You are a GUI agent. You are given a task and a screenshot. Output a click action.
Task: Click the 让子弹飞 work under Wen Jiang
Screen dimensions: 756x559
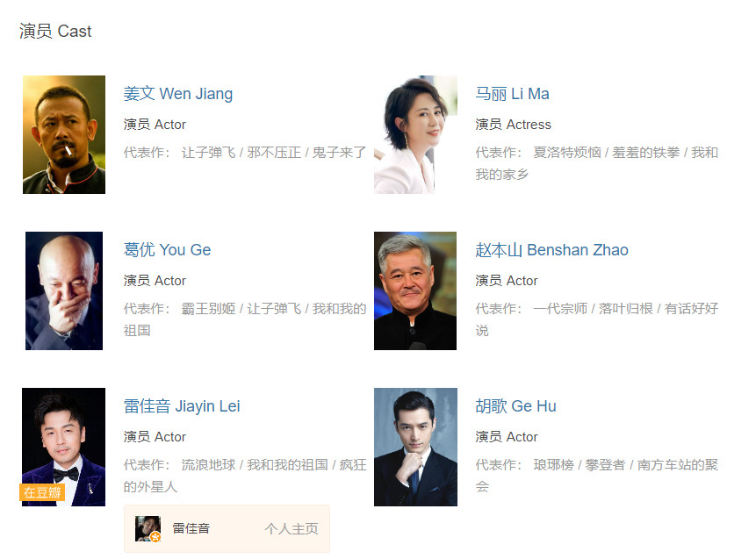point(208,153)
